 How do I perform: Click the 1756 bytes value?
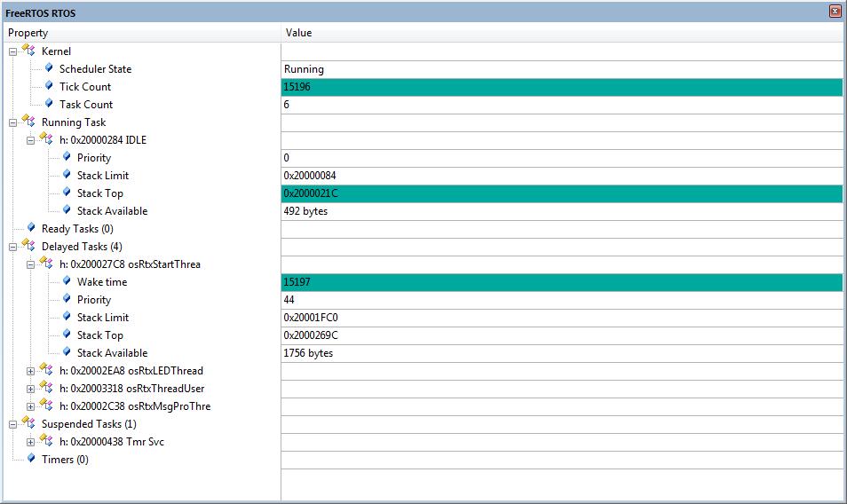308,353
